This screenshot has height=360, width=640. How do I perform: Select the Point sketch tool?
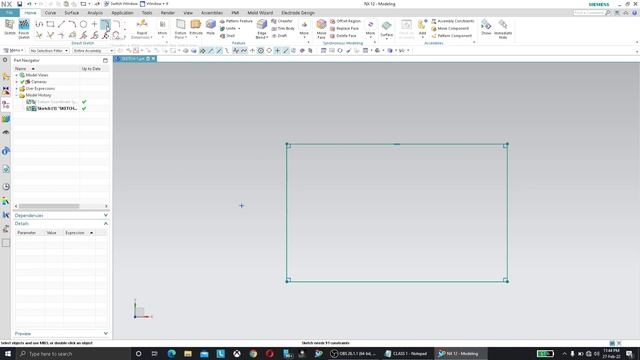click(94, 24)
